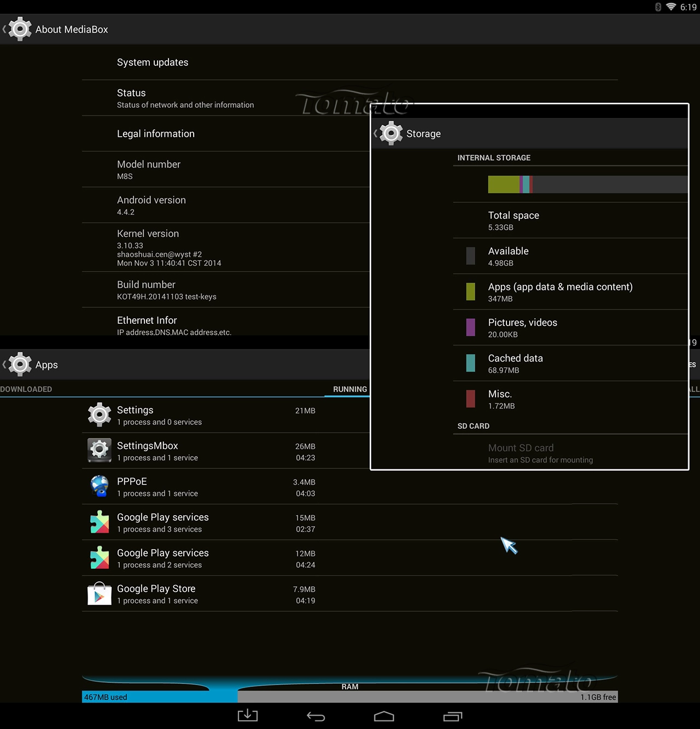The image size is (700, 729).
Task: Go back via the Apps title
Action: coord(46,365)
